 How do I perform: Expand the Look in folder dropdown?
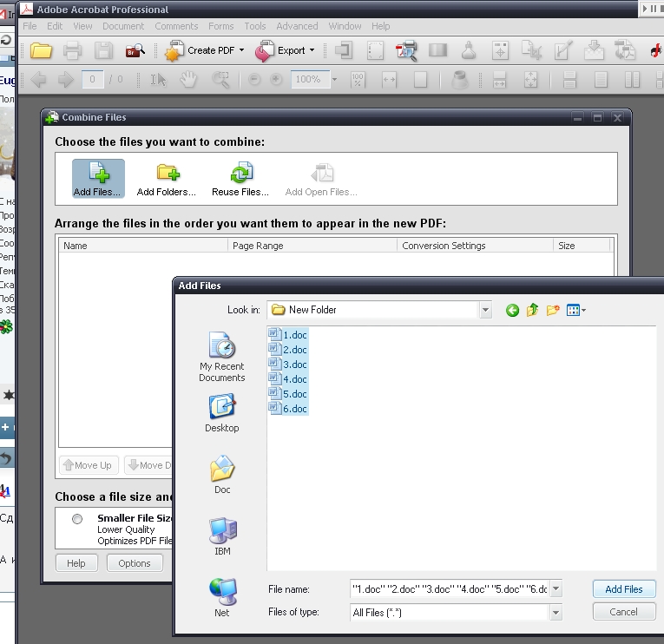(x=486, y=310)
